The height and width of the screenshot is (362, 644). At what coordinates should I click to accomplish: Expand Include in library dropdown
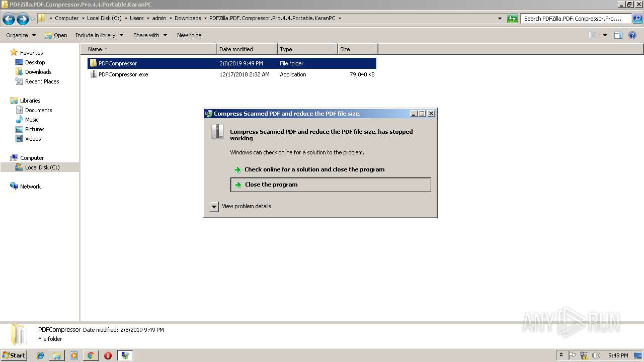tap(99, 35)
